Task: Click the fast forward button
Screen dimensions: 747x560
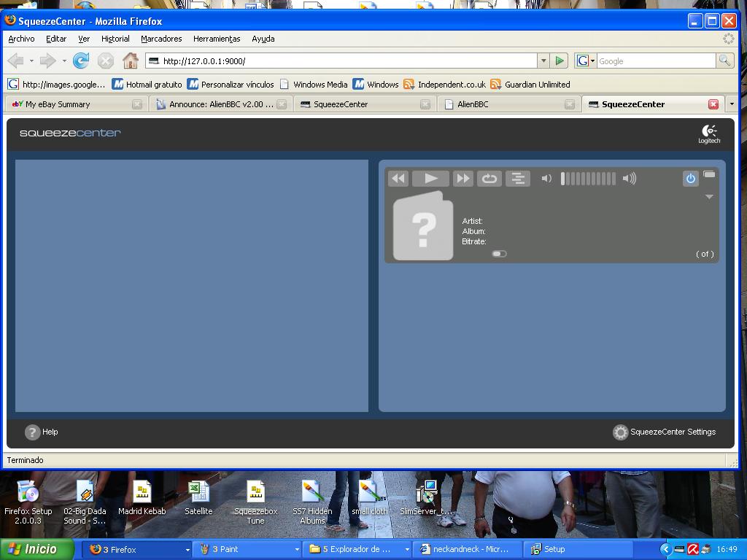Action: point(462,179)
